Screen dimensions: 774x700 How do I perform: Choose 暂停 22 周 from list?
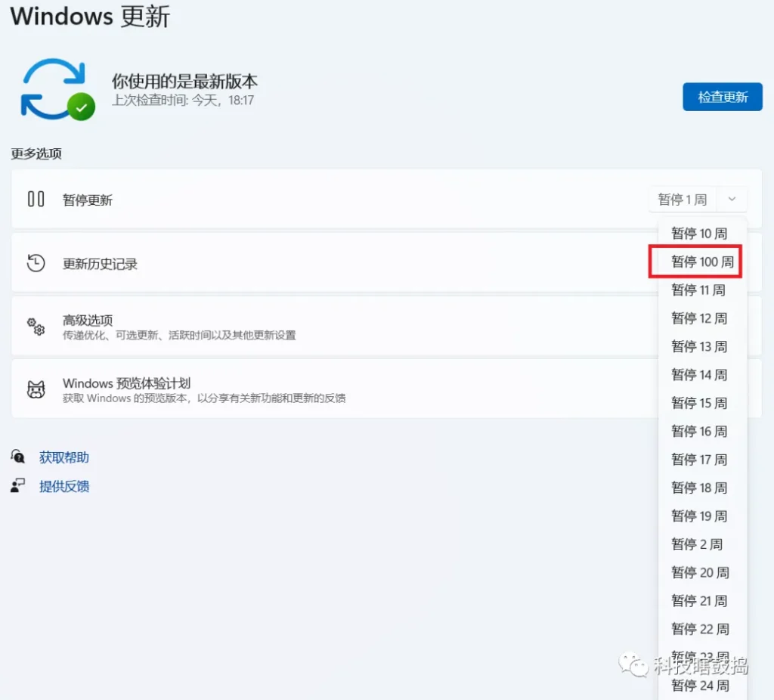700,629
